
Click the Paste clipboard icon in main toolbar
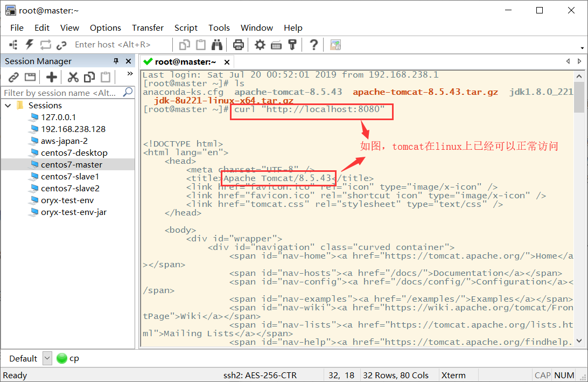201,45
